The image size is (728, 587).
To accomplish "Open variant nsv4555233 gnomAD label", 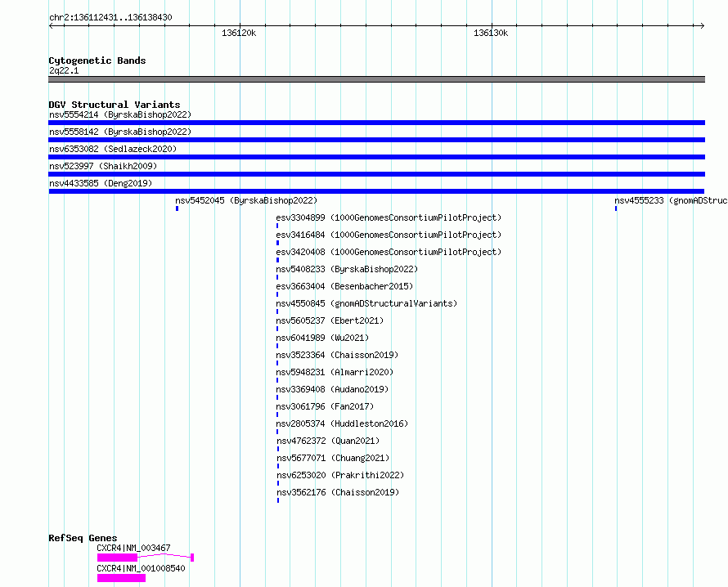I will [671, 200].
